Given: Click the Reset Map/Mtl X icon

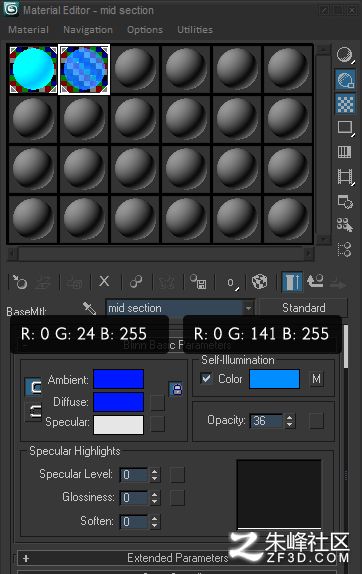Looking at the screenshot, I should pos(104,282).
